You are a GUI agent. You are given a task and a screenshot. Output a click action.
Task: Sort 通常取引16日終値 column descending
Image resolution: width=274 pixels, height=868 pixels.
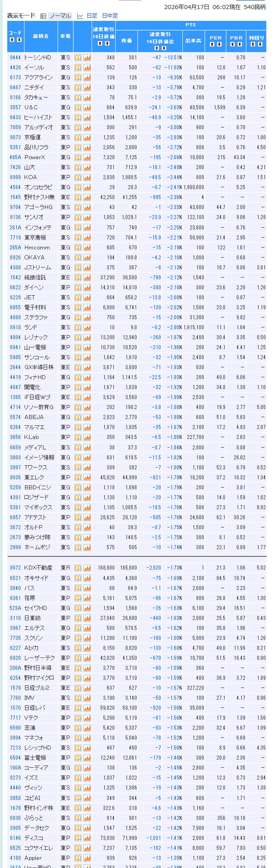(x=107, y=44)
